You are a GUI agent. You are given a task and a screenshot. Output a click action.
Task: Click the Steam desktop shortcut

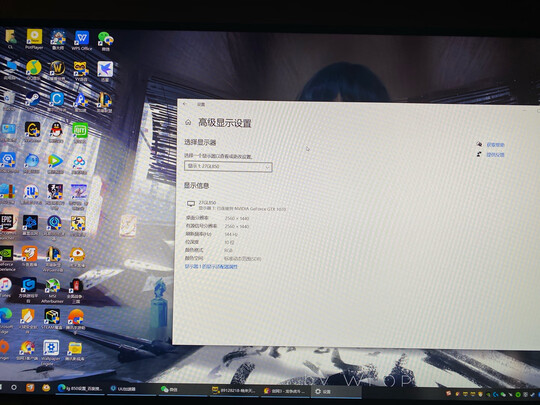[x=33, y=101]
